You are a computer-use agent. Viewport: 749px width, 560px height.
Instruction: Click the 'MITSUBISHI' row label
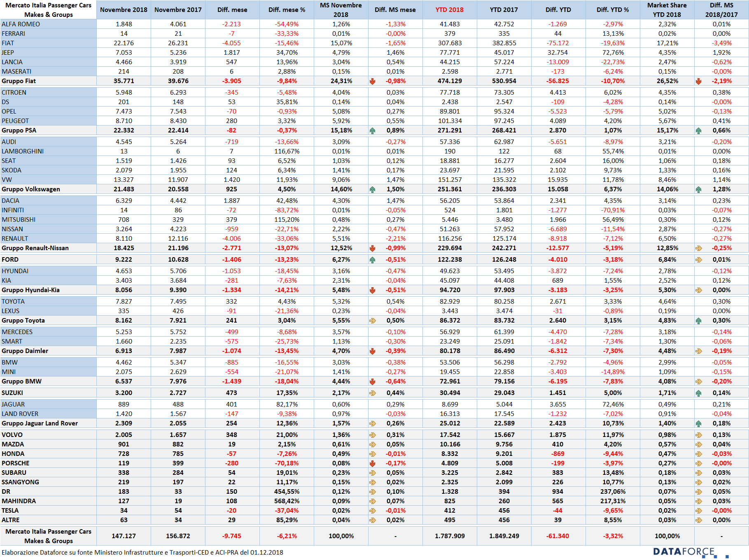click(19, 220)
